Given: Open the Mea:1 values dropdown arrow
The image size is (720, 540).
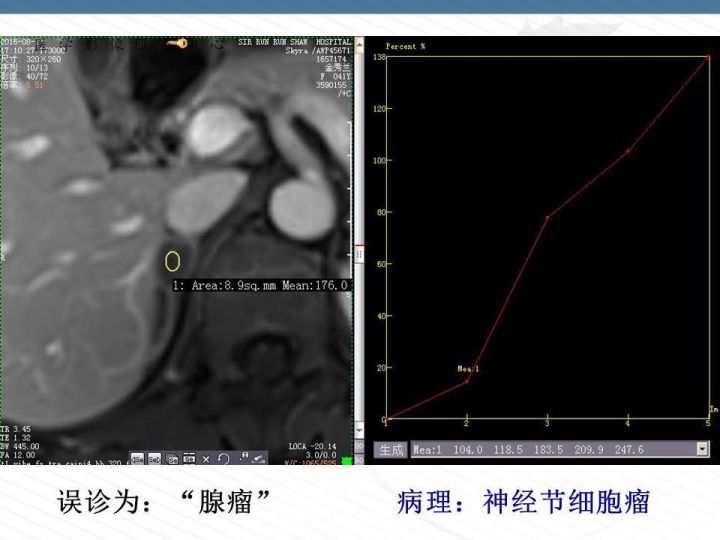Looking at the screenshot, I should [702, 449].
